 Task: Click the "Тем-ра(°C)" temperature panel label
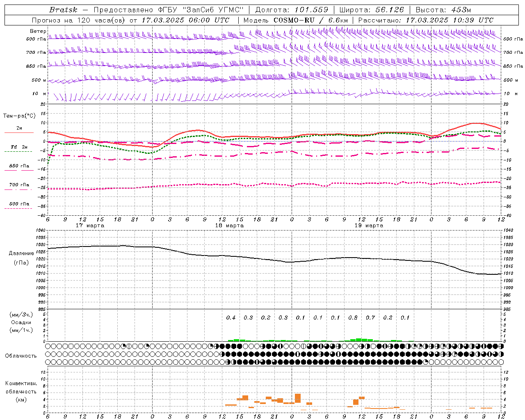[x=19, y=116]
